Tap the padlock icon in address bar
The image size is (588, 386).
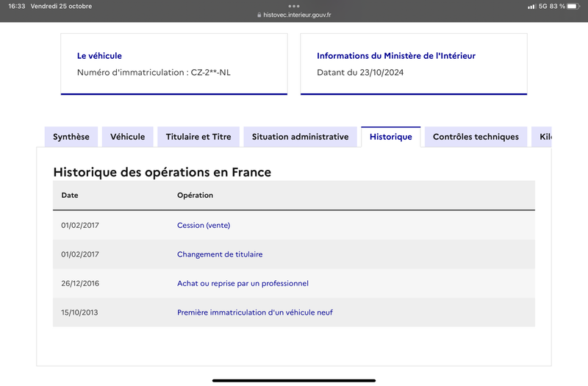coord(259,15)
